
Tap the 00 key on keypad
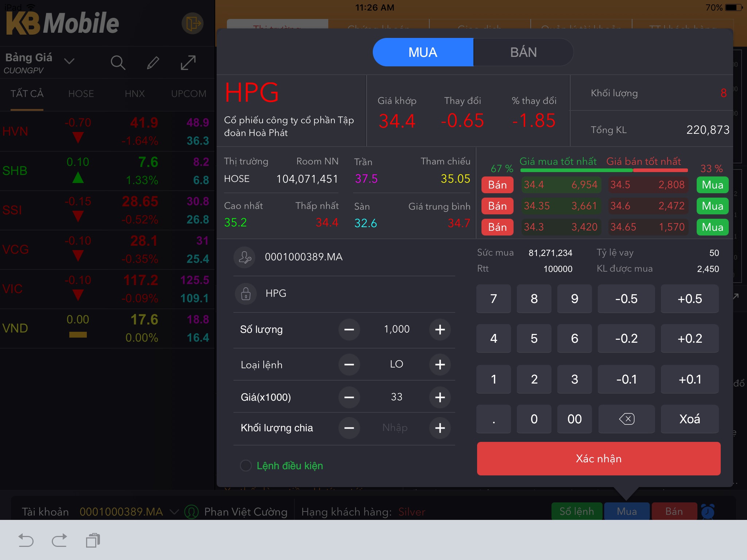(574, 419)
